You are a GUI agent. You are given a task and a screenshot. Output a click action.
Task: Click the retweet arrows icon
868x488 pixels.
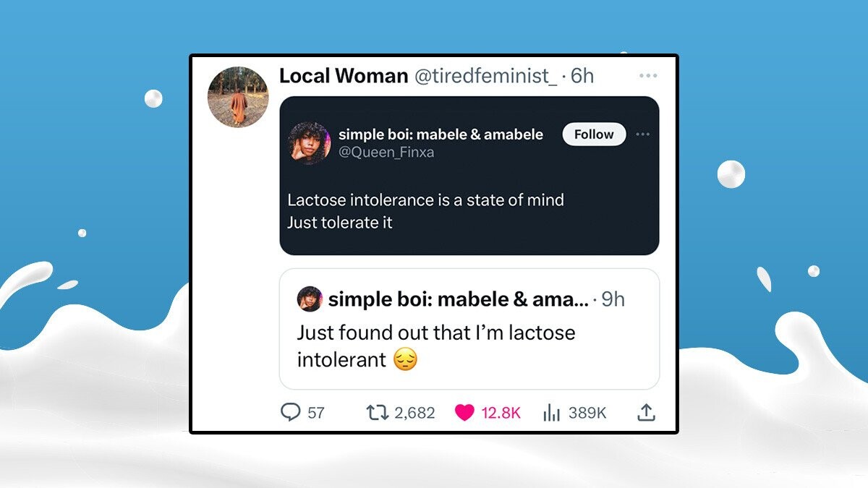click(x=376, y=412)
